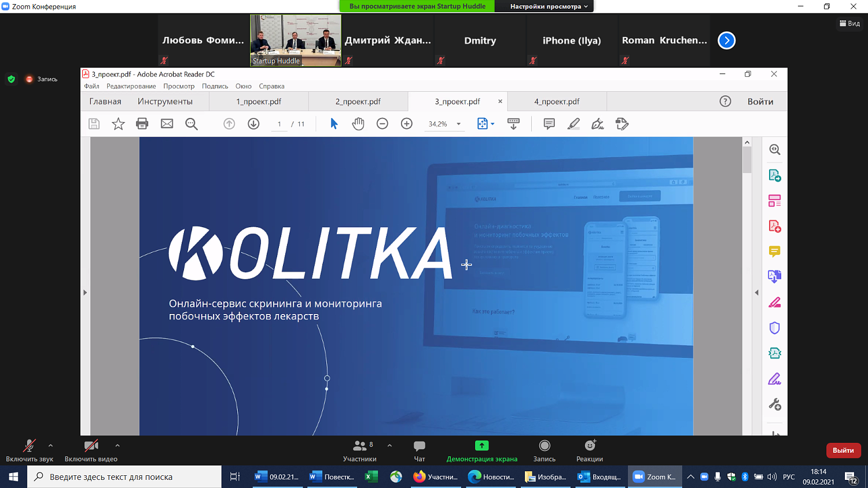Switch to the 1_проект.pdf tab
The image size is (868, 488).
(259, 101)
